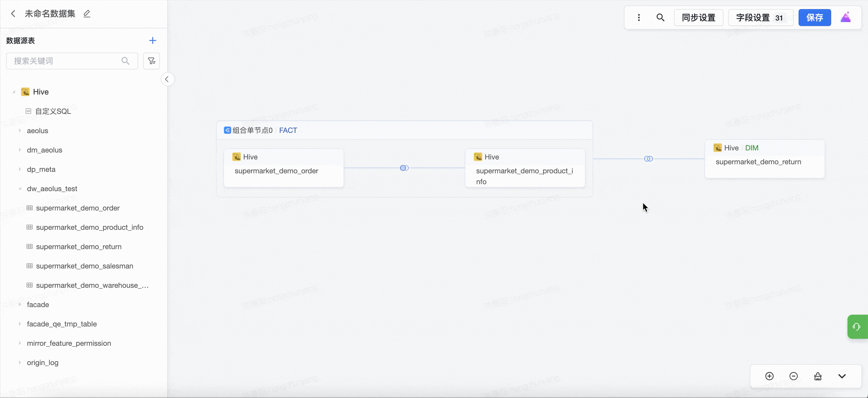
Task: Click the search magnifier in top toolbar
Action: click(x=660, y=18)
